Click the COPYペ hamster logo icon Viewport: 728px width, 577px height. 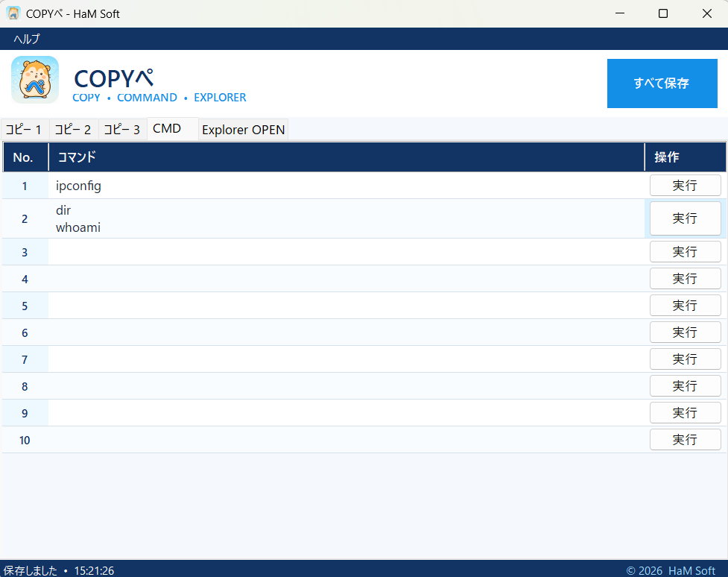(35, 80)
